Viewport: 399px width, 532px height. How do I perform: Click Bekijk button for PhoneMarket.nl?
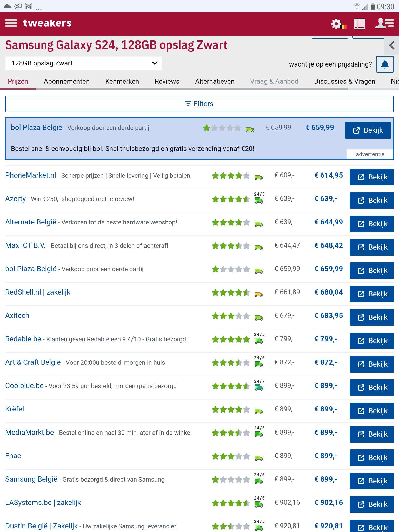point(371,177)
